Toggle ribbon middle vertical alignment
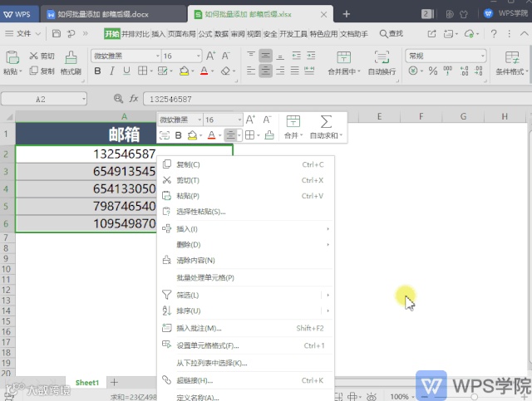Image resolution: width=532 pixels, height=401 pixels. 266,56
